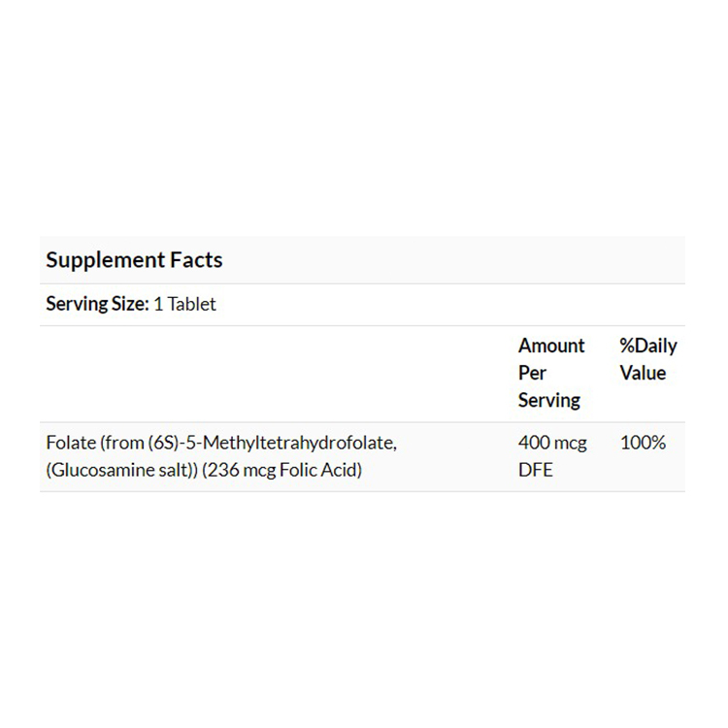
Task: Click the word "Tablet" in serving size row
Action: (192, 305)
